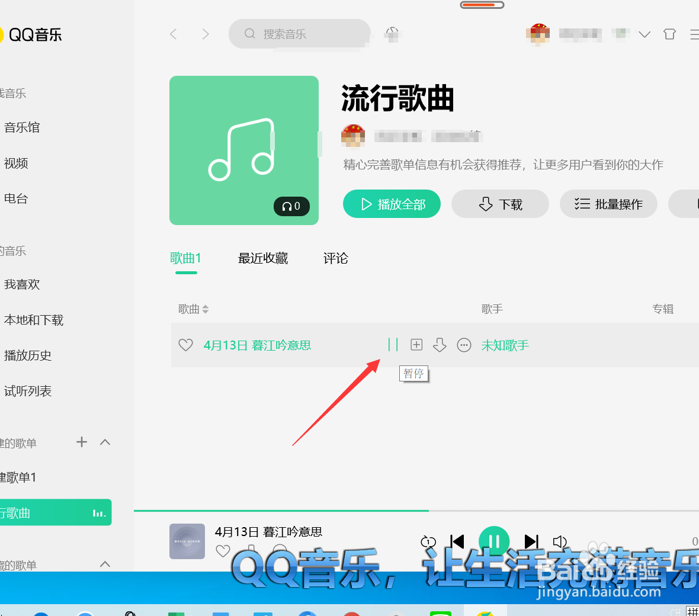Expand the collapsed playlist group at bottom left
Image resolution: width=699 pixels, height=616 pixels.
(x=105, y=564)
